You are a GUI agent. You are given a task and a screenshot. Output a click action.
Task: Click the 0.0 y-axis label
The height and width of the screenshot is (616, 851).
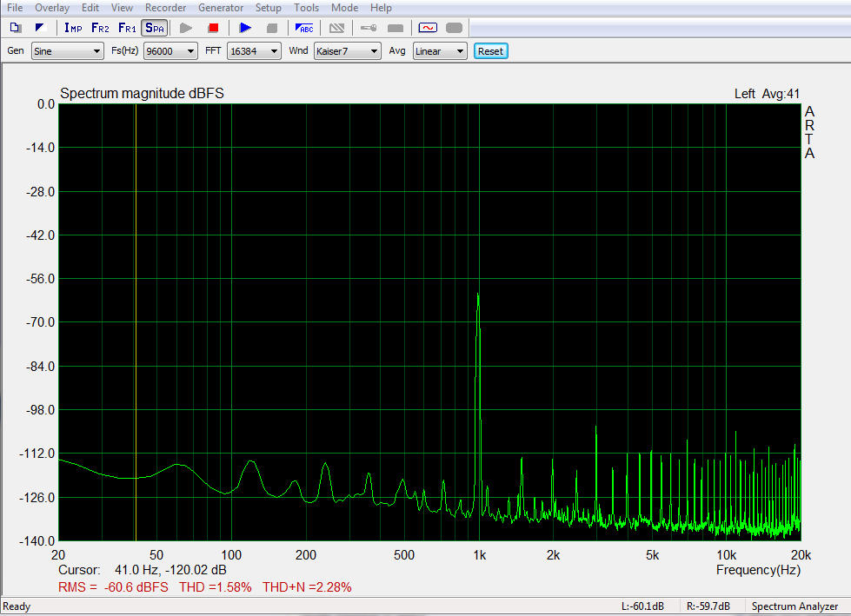[x=45, y=104]
